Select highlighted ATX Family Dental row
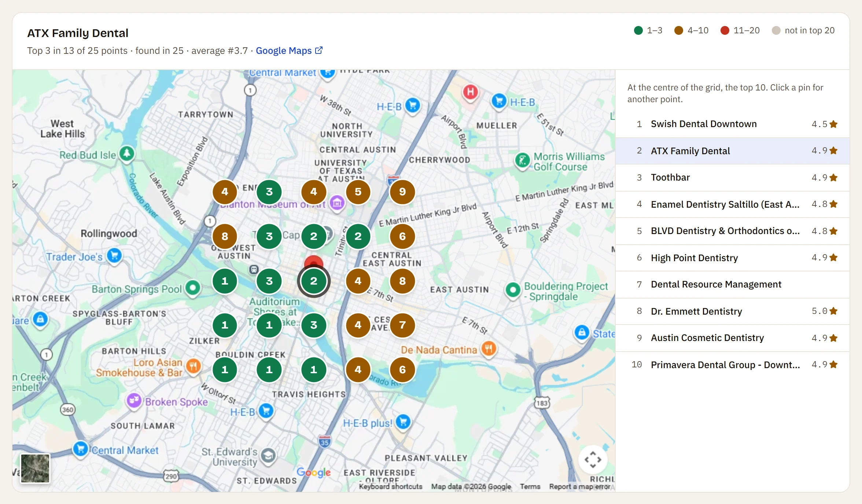 pos(732,151)
